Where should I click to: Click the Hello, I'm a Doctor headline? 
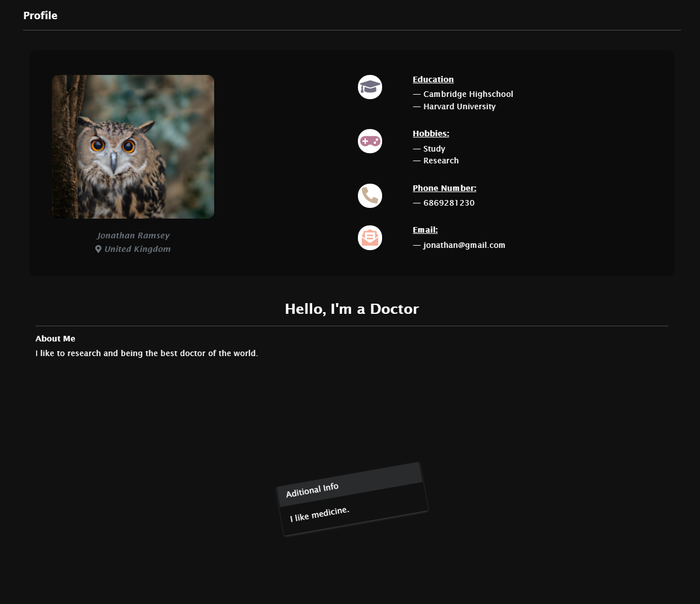352,309
